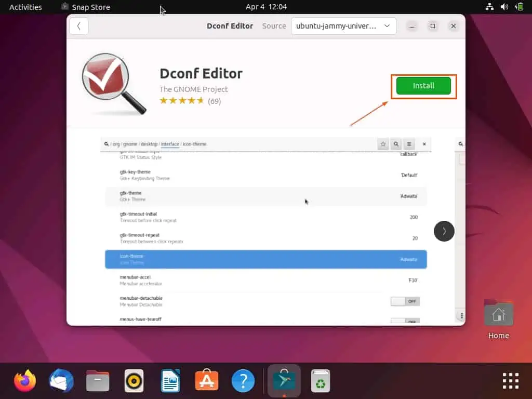Click the back navigation arrow
Image resolution: width=532 pixels, height=399 pixels.
[78, 25]
